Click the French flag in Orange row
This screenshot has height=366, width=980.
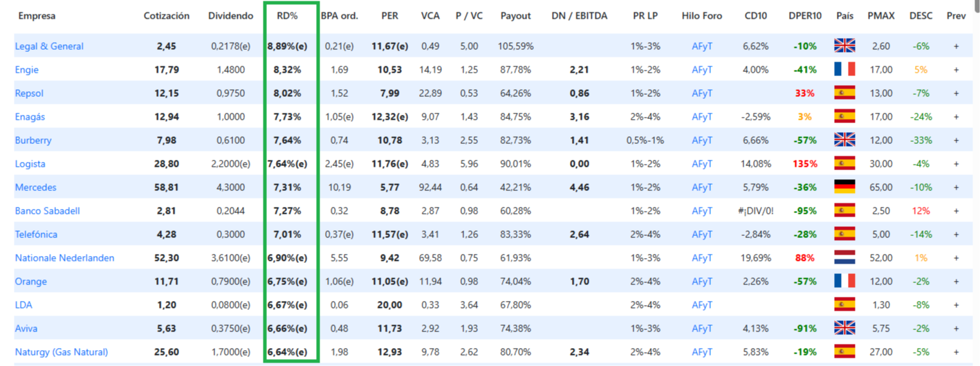(x=844, y=282)
